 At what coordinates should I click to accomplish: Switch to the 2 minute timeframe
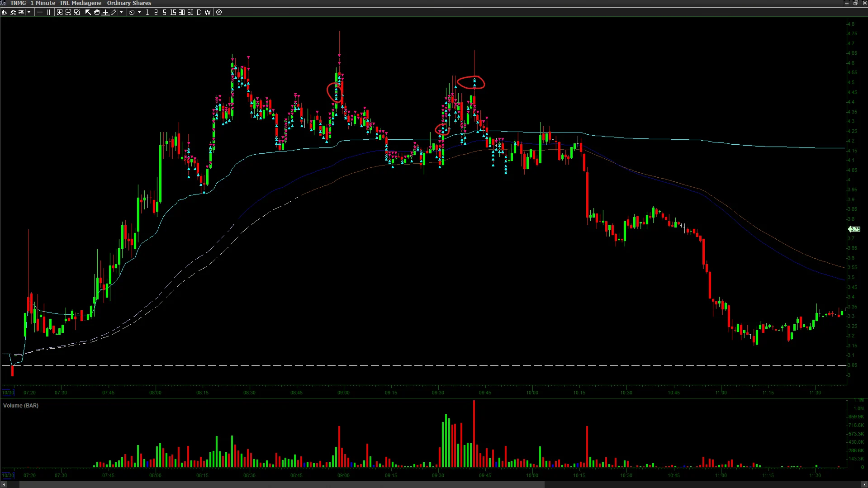click(x=156, y=12)
